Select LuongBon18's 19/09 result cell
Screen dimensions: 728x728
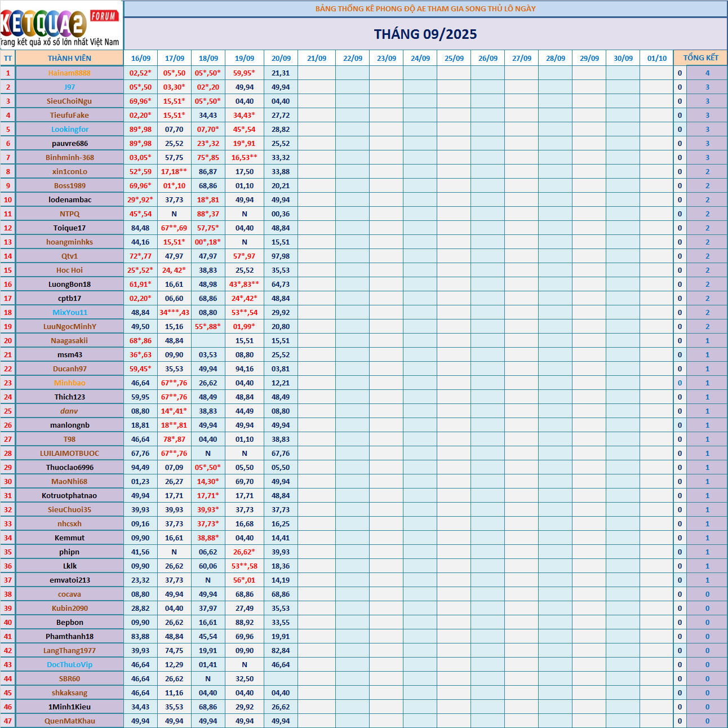244,284
